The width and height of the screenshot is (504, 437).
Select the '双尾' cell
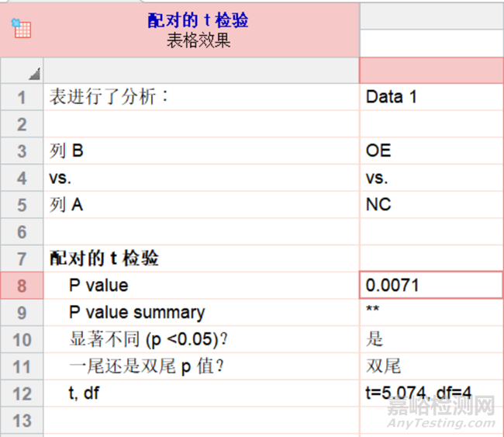[430, 366]
